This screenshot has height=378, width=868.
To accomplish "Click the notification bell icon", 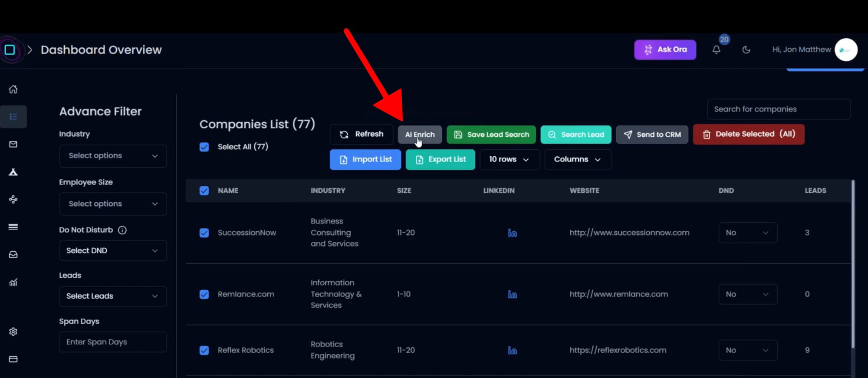I will point(716,50).
